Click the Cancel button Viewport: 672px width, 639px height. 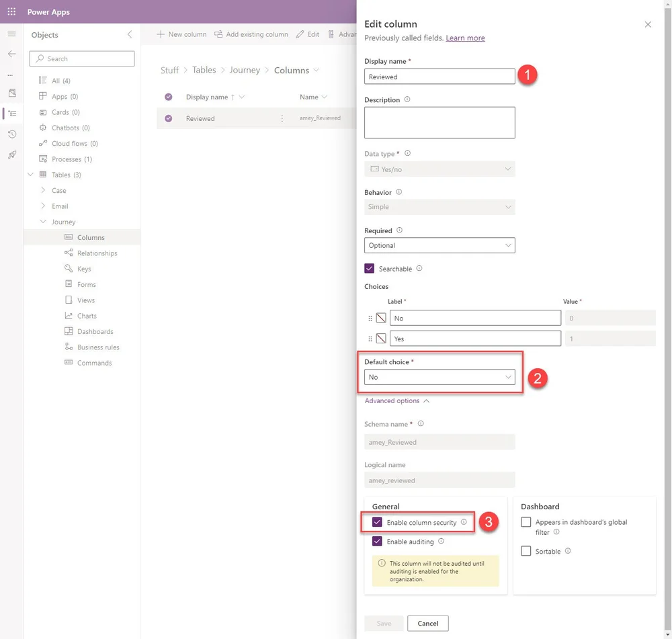(x=428, y=624)
